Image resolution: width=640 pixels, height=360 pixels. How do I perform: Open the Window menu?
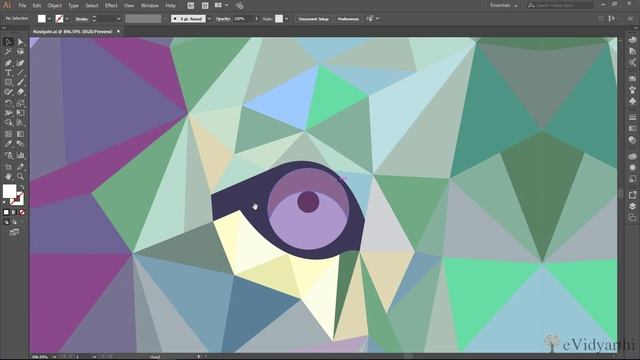click(x=150, y=6)
